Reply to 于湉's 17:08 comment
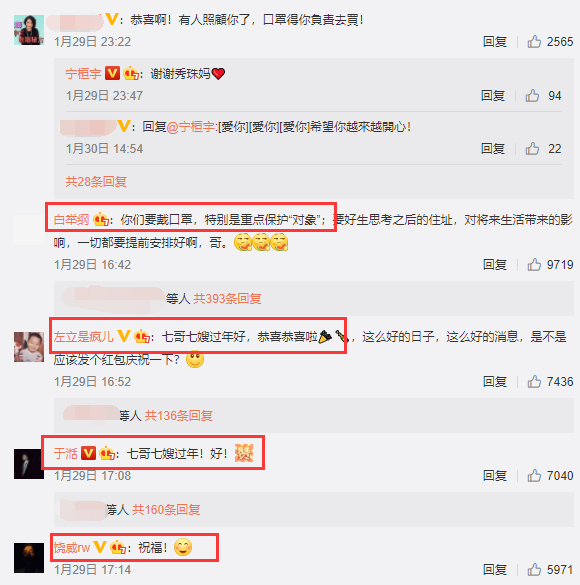 pyautogui.click(x=495, y=475)
